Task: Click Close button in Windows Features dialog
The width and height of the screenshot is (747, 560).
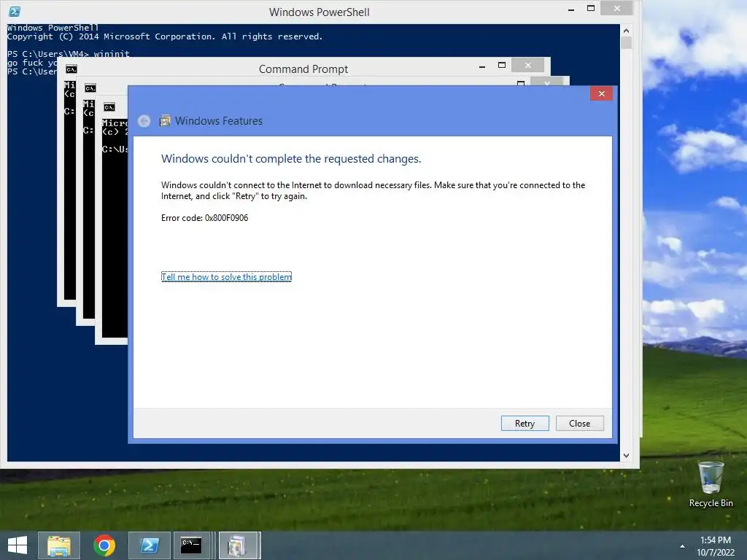Action: 579,424
